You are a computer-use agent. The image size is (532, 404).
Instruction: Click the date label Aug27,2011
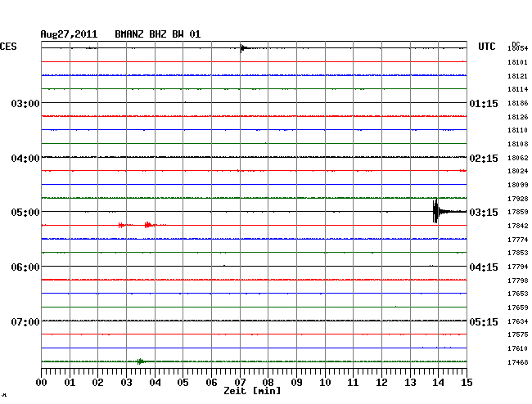coord(69,34)
